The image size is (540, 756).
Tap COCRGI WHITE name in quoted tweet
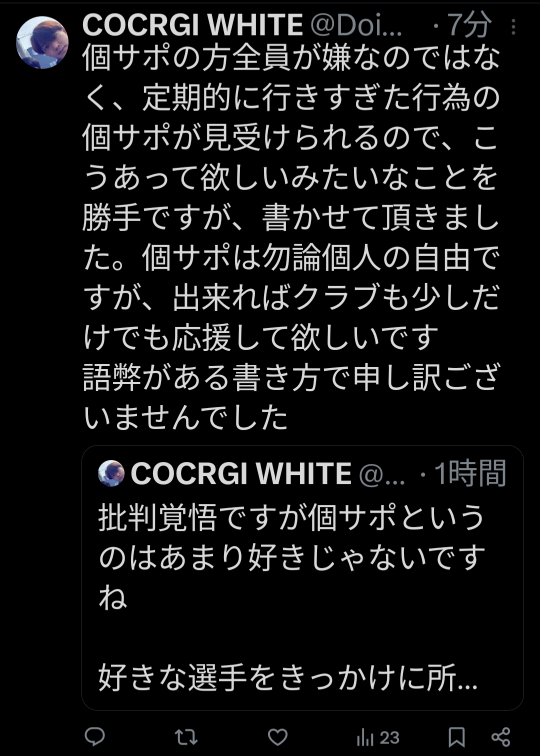(x=241, y=473)
